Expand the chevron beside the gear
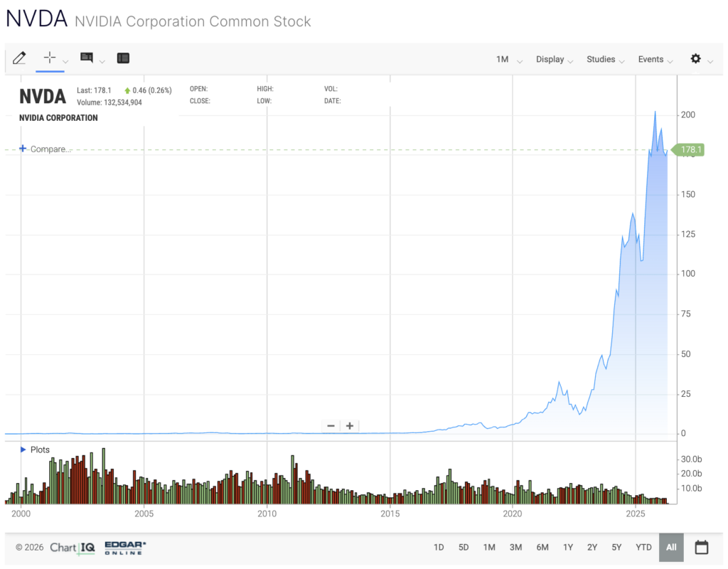The image size is (728, 569). pyautogui.click(x=710, y=62)
